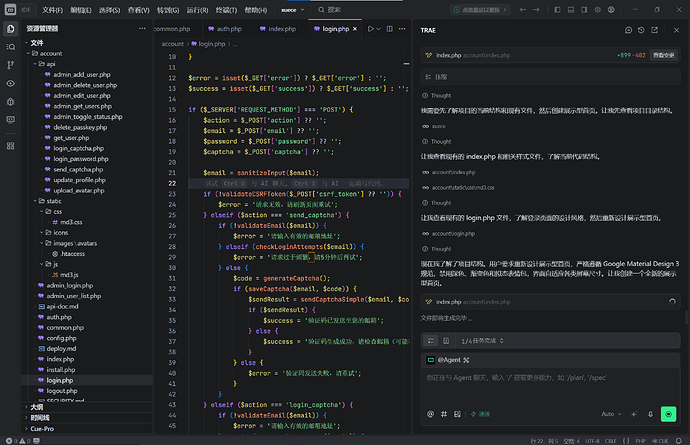The height and width of the screenshot is (445, 690).
Task: Open the settings gear icon in the title bar
Action: 598,10
